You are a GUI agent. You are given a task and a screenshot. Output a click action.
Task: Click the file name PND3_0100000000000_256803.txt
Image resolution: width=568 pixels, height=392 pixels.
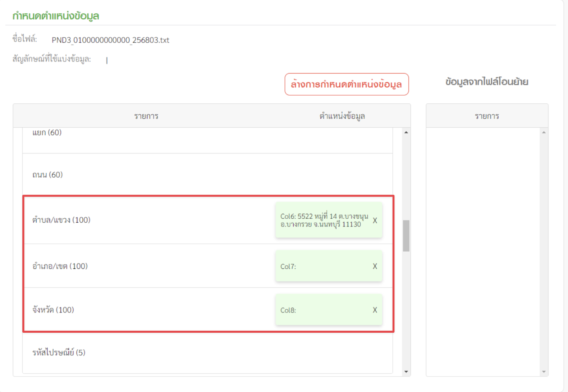coord(110,40)
